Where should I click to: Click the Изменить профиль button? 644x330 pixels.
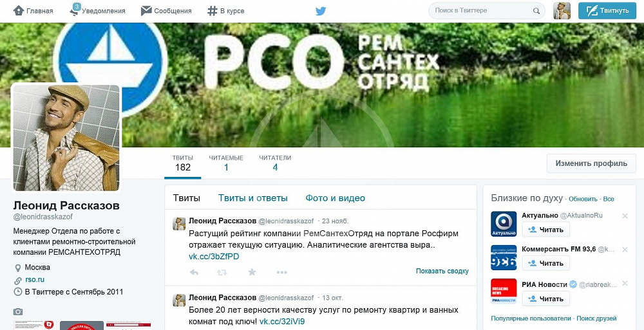pyautogui.click(x=591, y=163)
